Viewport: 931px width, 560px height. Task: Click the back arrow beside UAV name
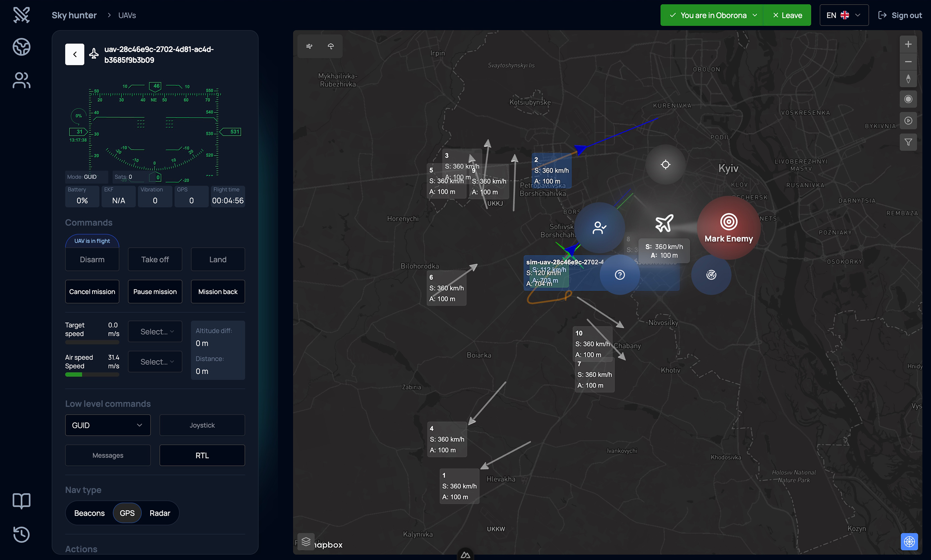(x=75, y=54)
